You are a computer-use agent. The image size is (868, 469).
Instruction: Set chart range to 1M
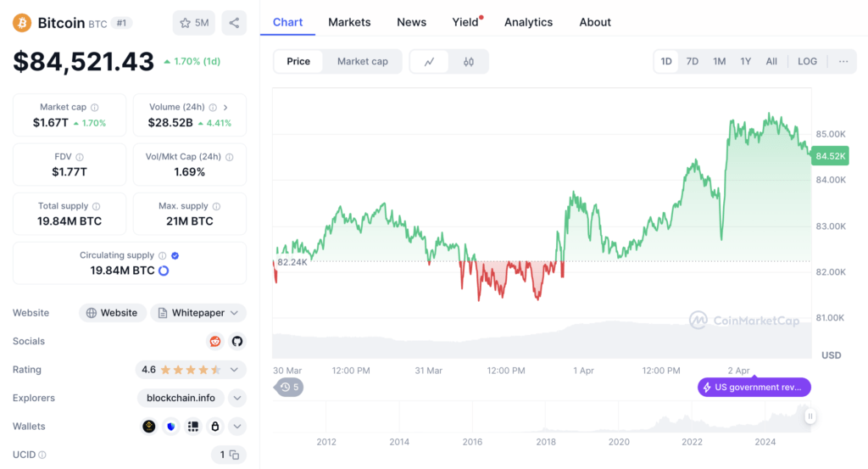pos(719,61)
